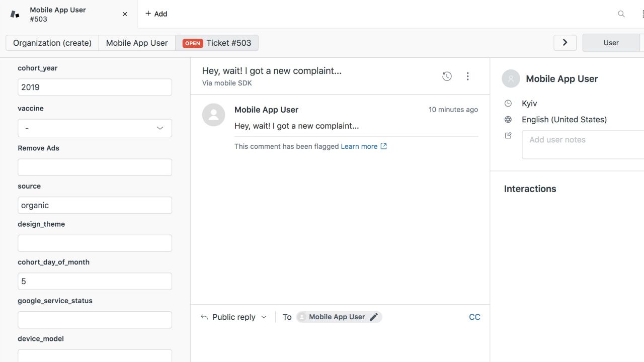Click external link icon beside Learn more
Screen dimensions: 644x362
point(383,146)
